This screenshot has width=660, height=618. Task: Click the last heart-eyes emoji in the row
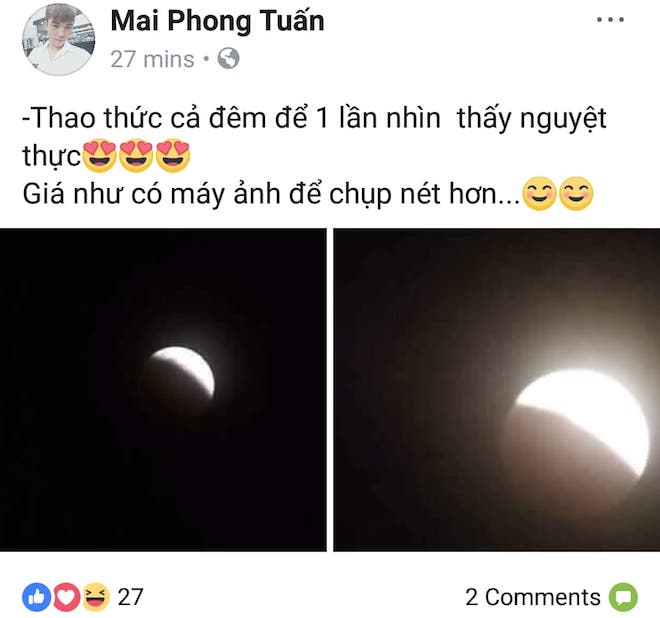point(173,155)
